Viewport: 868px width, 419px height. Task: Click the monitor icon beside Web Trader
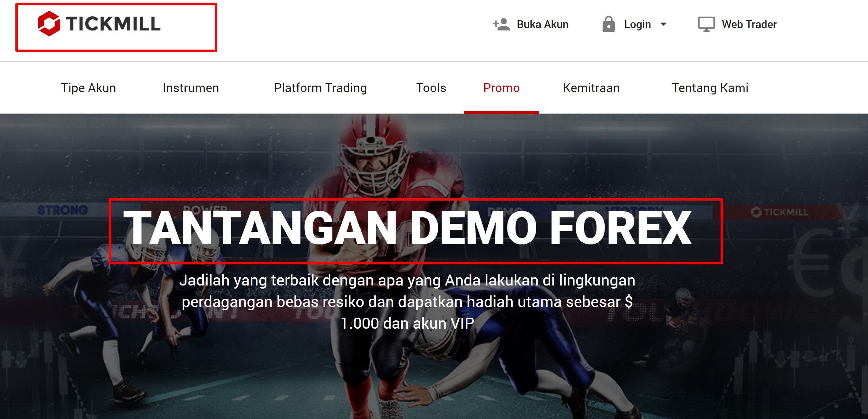coord(706,24)
